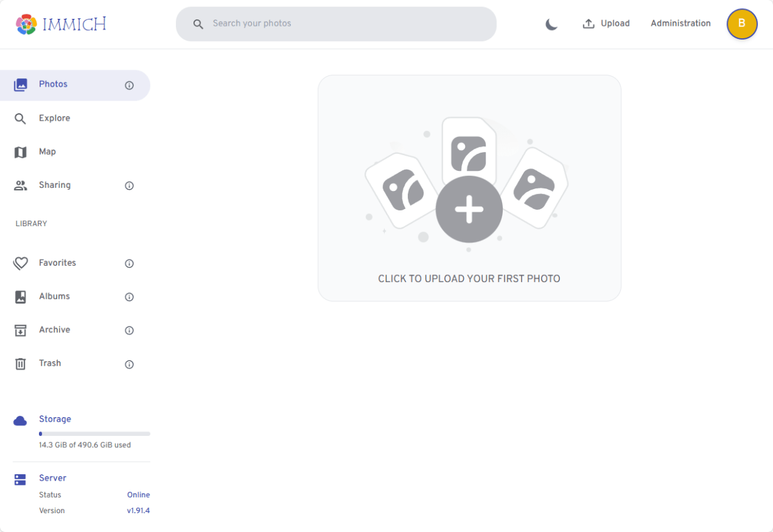Viewport: 773px width, 532px height.
Task: Click the upload your first photo card
Action: (x=469, y=188)
